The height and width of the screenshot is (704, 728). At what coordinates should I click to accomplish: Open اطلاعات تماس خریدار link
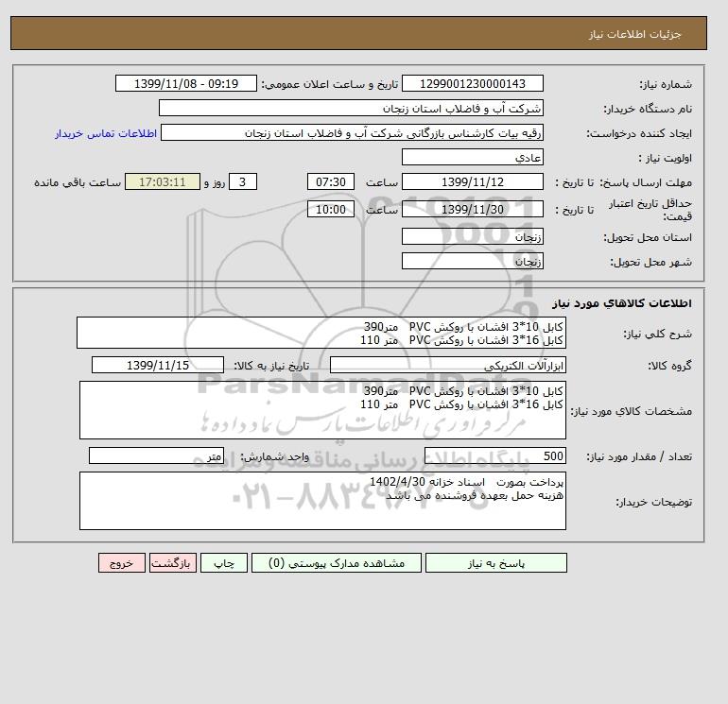106,133
